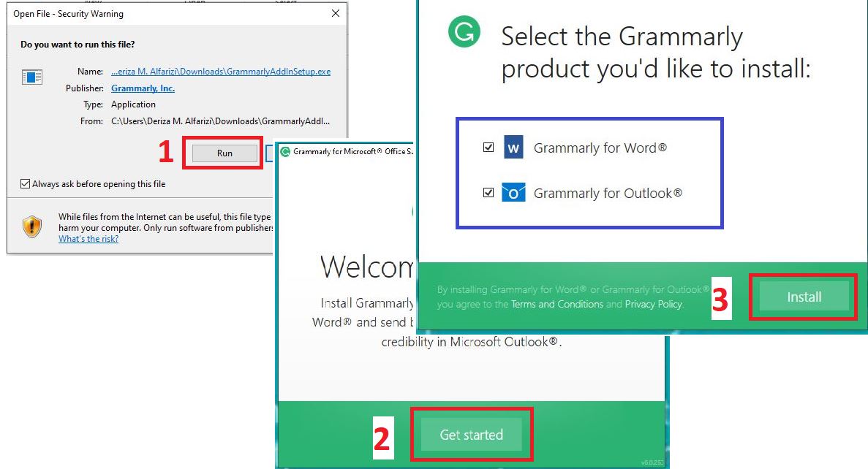Click the 'Do you want to run this file?' text
Screen dimensions: 868x469
(x=78, y=45)
